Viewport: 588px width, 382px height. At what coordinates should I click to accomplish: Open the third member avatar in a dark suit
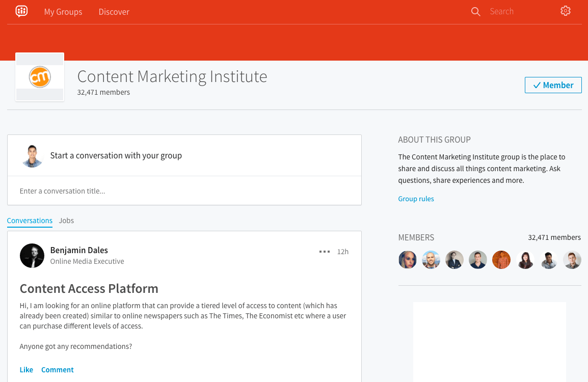pyautogui.click(x=455, y=260)
